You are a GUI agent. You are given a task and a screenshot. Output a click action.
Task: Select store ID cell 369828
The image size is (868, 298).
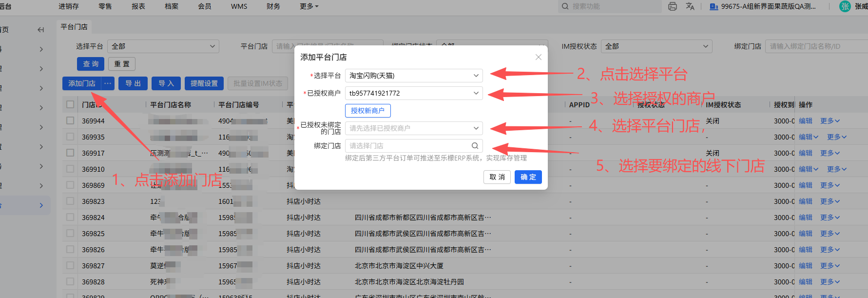(93, 282)
